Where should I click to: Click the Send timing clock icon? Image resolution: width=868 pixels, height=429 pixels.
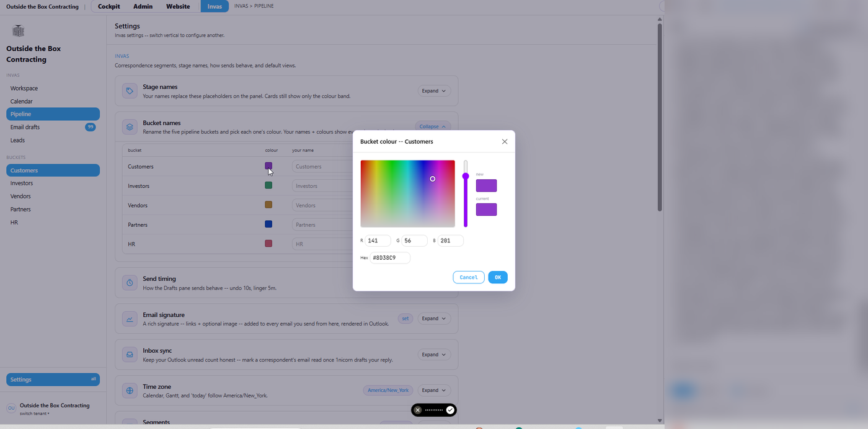coord(130,283)
